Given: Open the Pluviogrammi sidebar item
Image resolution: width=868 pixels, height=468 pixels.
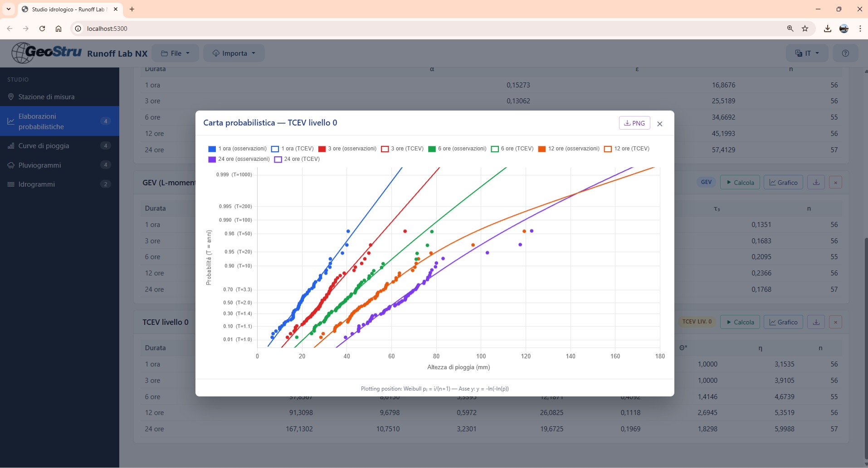Looking at the screenshot, I should click(39, 165).
